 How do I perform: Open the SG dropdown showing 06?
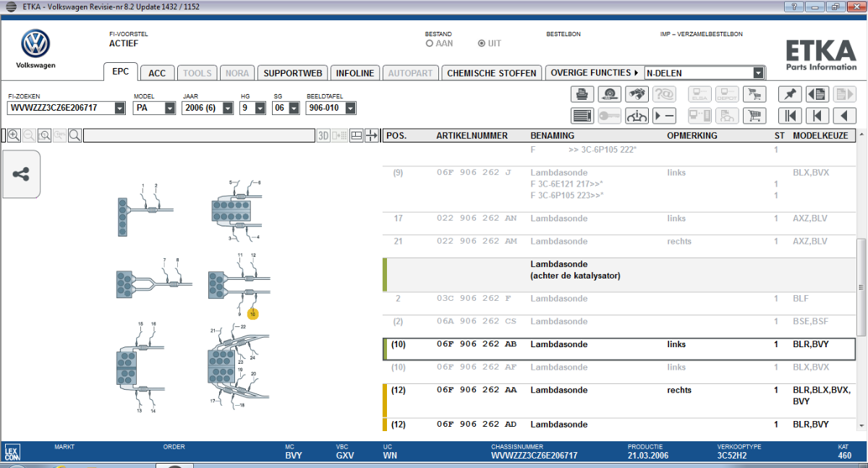tap(294, 109)
